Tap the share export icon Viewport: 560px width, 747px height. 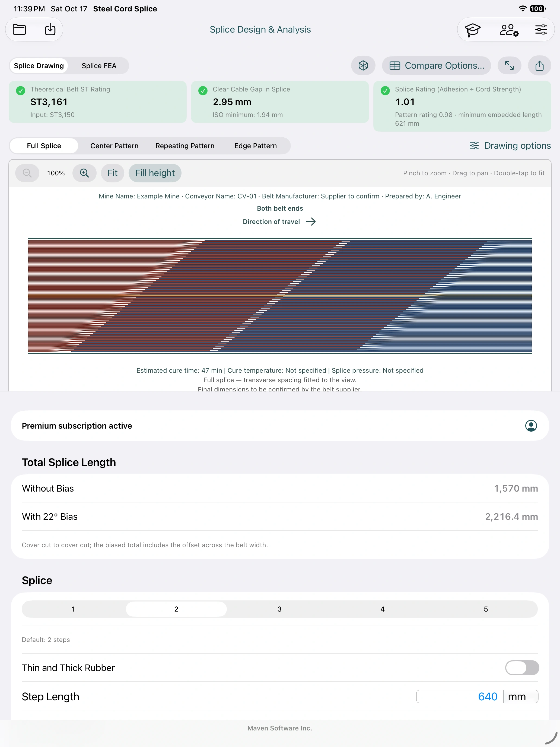pos(539,65)
